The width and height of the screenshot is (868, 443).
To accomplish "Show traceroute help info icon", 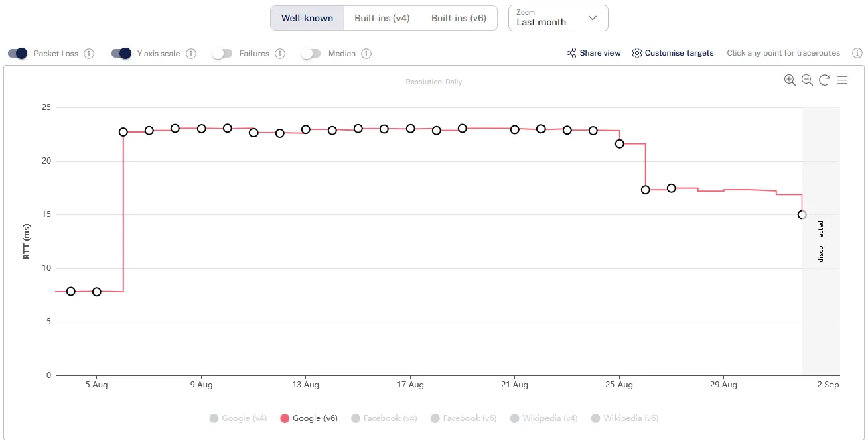I will [857, 53].
